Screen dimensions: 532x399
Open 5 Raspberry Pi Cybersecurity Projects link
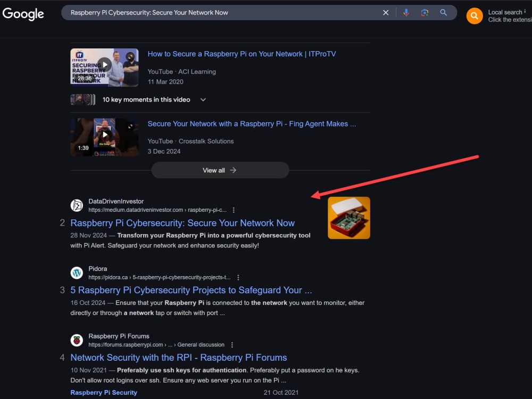pyautogui.click(x=191, y=290)
